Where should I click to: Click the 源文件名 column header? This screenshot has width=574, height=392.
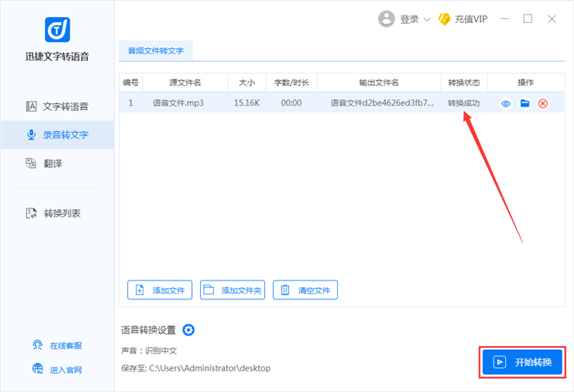coord(185,83)
